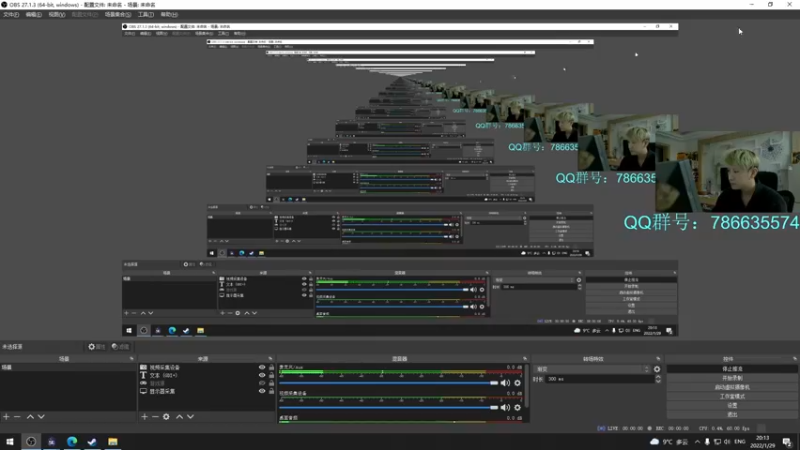800x450 pixels.
Task: Expand hidden system tray icons chevron
Action: pos(697,442)
